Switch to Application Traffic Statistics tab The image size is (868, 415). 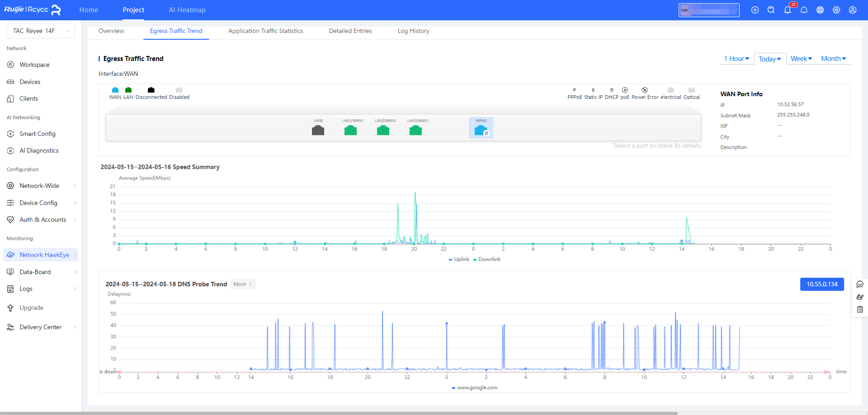coord(265,31)
